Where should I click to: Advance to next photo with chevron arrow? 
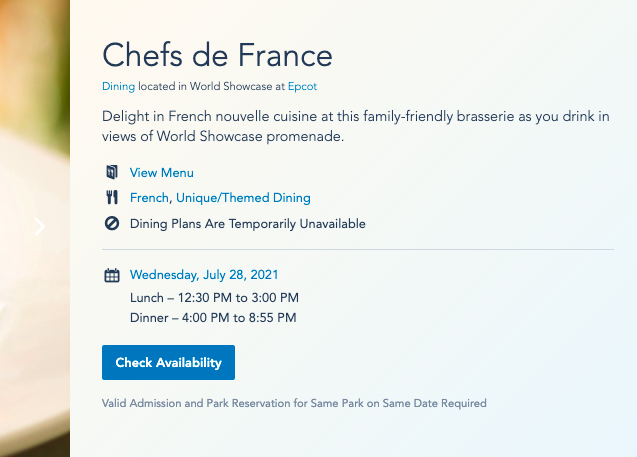click(40, 227)
